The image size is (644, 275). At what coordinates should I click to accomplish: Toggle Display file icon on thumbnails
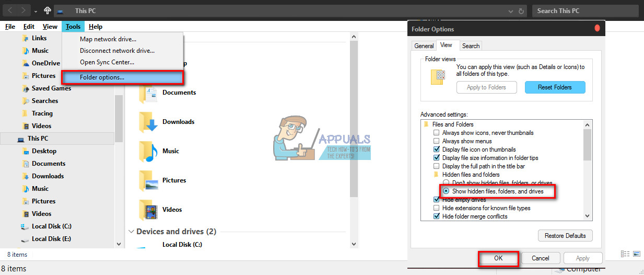437,150
